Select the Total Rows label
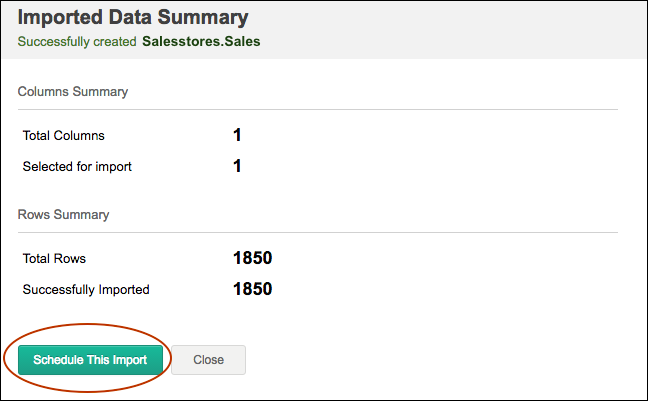 point(54,258)
